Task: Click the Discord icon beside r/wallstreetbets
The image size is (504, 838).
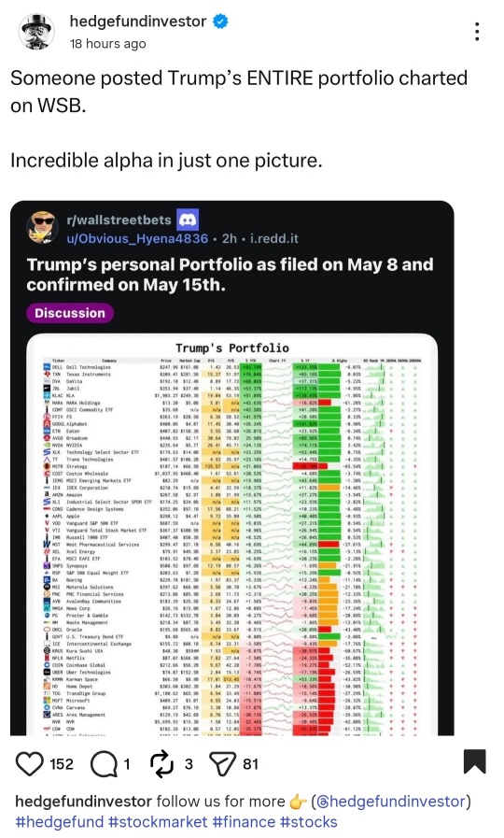Action: (188, 220)
